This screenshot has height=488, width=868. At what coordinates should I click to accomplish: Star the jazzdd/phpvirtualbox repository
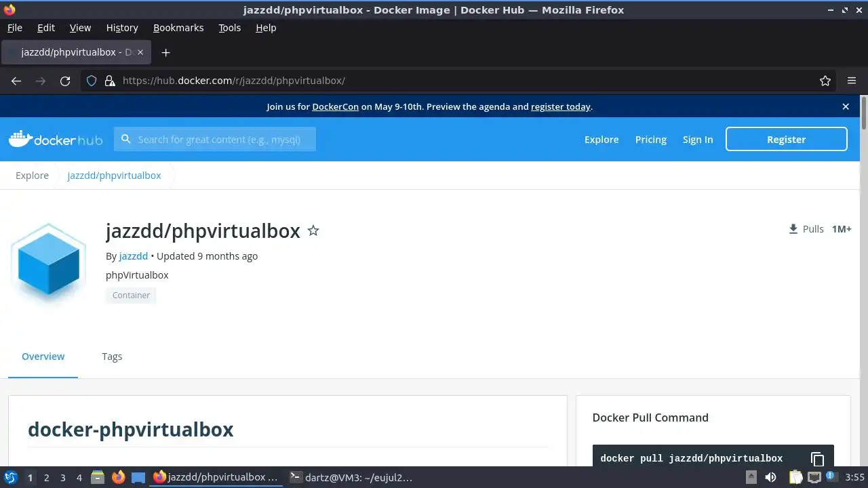point(313,230)
